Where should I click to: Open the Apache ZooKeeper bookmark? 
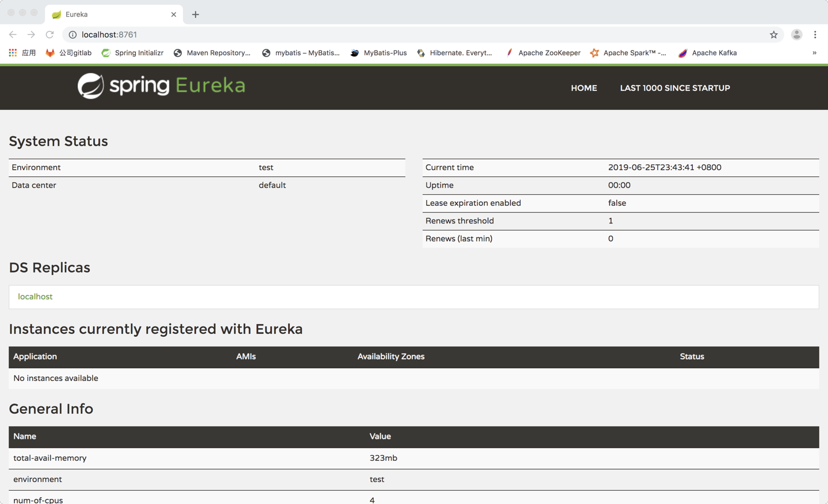pyautogui.click(x=543, y=53)
